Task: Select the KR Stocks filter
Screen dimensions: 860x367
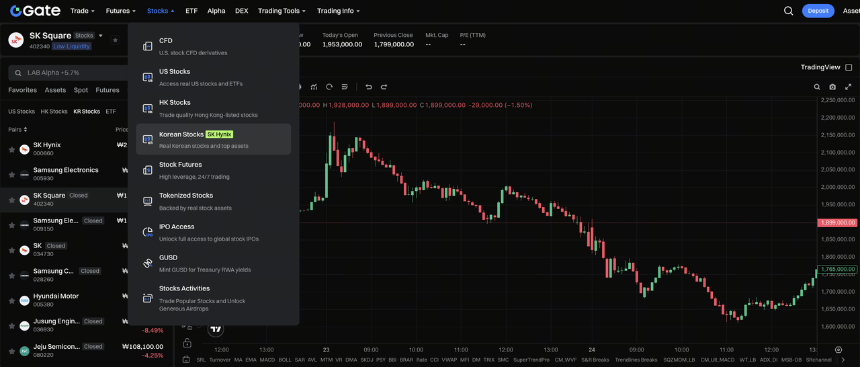Action: coord(87,111)
